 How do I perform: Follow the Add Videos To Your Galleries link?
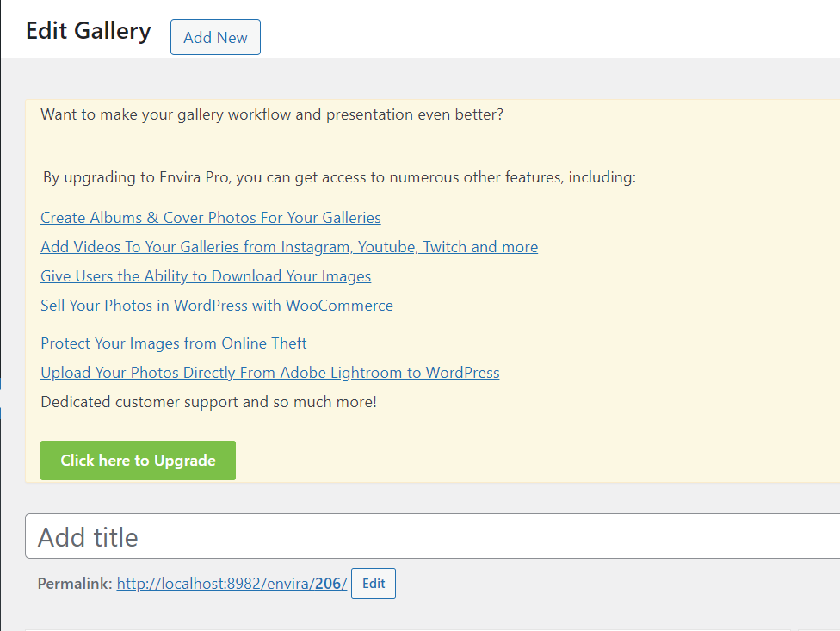289,247
